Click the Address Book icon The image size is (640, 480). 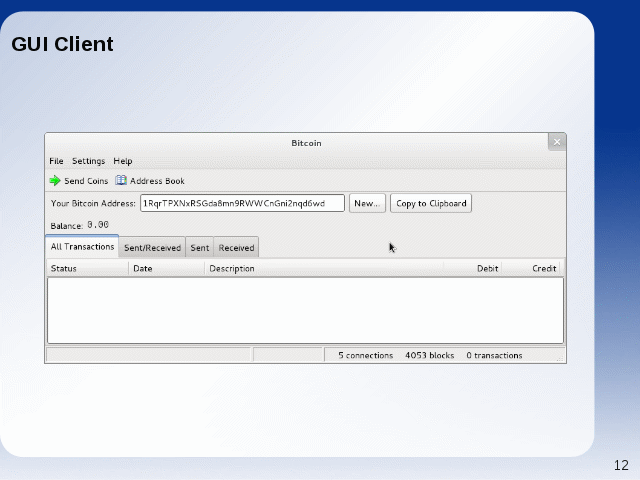tap(121, 180)
